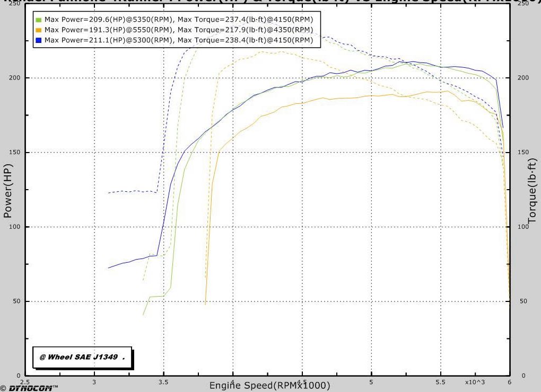
Task: Click the blue legend color swatch
Action: 39,40
